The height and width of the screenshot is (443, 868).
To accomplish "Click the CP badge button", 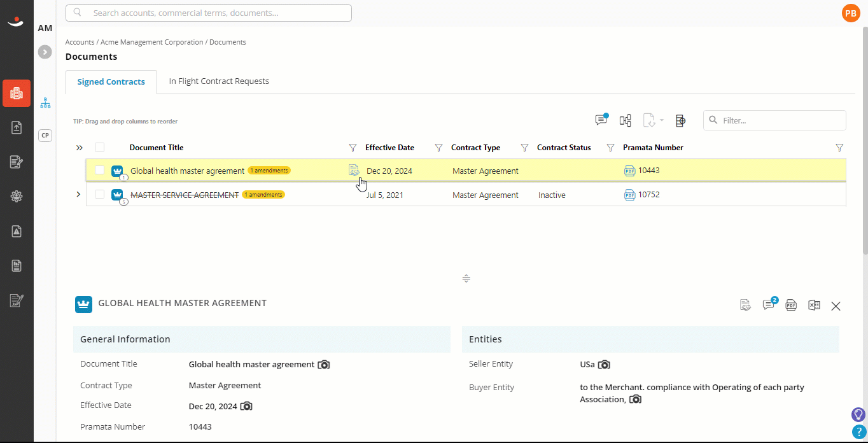I will click(x=45, y=135).
